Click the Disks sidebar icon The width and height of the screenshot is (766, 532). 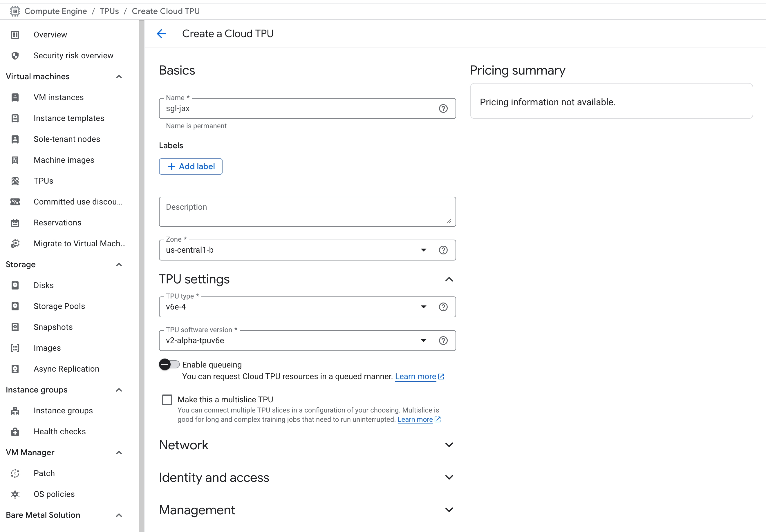(x=15, y=285)
